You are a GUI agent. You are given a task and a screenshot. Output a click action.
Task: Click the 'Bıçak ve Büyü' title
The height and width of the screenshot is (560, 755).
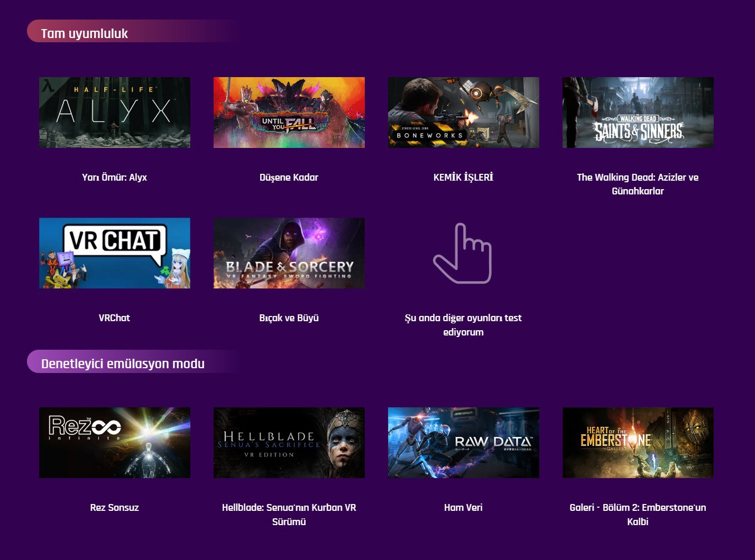(x=289, y=318)
